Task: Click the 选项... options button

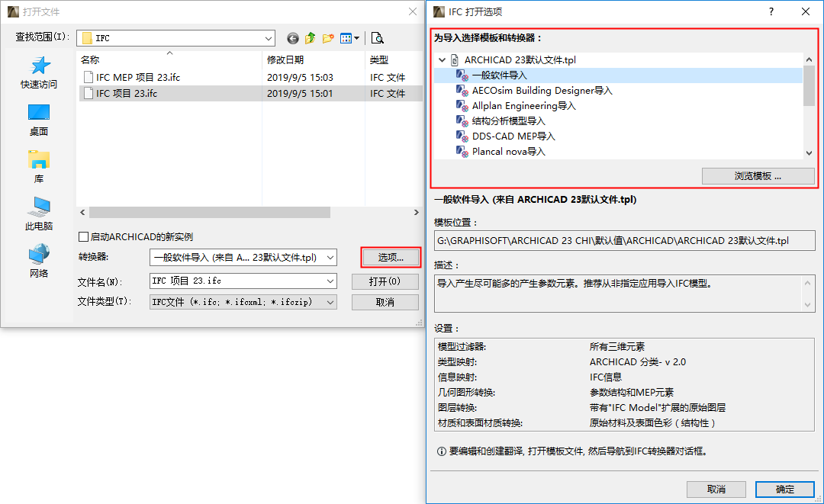Action: point(391,257)
